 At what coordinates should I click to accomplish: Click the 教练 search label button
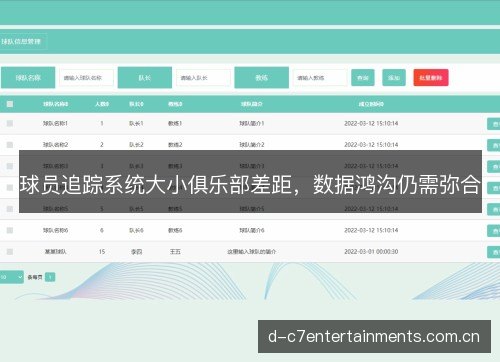(261, 78)
